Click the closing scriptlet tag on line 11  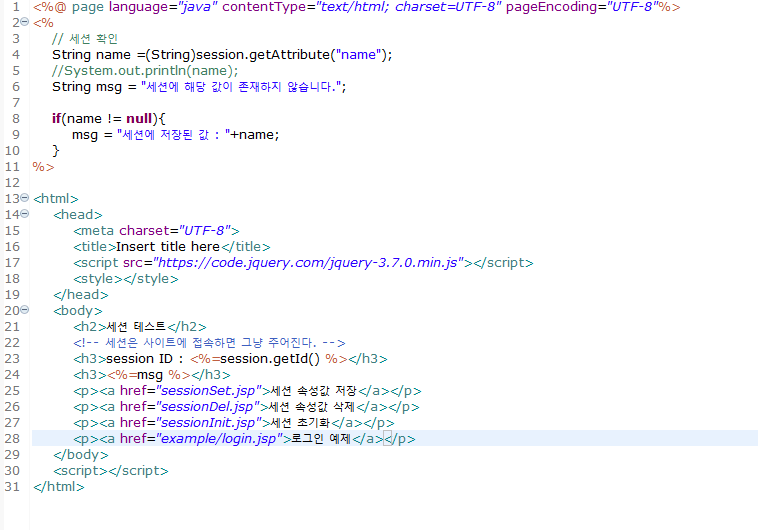[x=44, y=167]
